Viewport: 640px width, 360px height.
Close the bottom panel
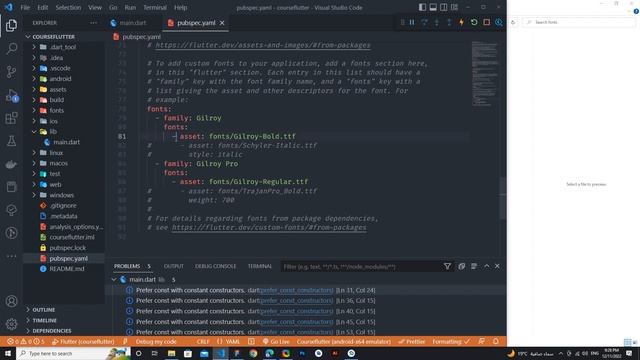497,266
